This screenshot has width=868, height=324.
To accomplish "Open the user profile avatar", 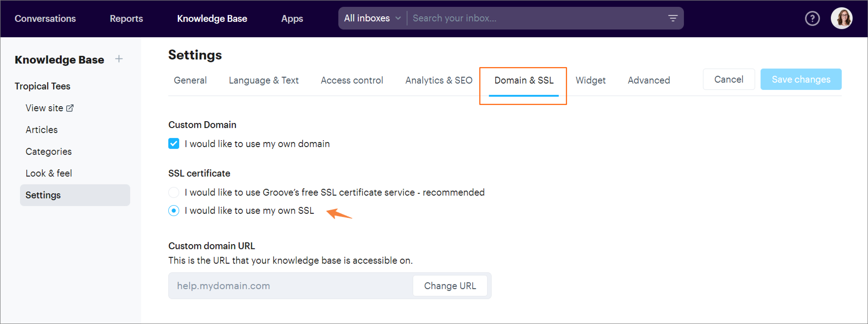I will point(841,19).
